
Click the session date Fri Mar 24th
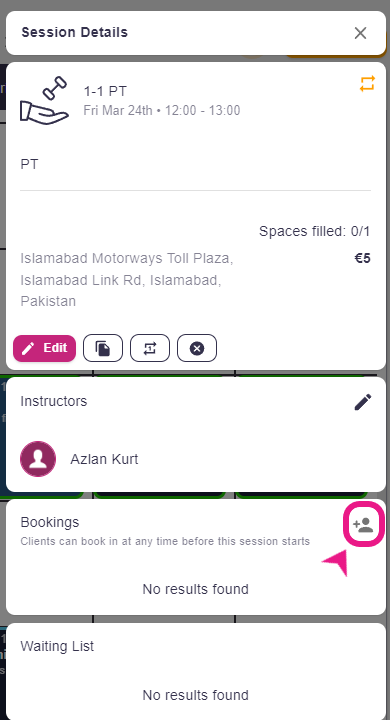(x=118, y=111)
